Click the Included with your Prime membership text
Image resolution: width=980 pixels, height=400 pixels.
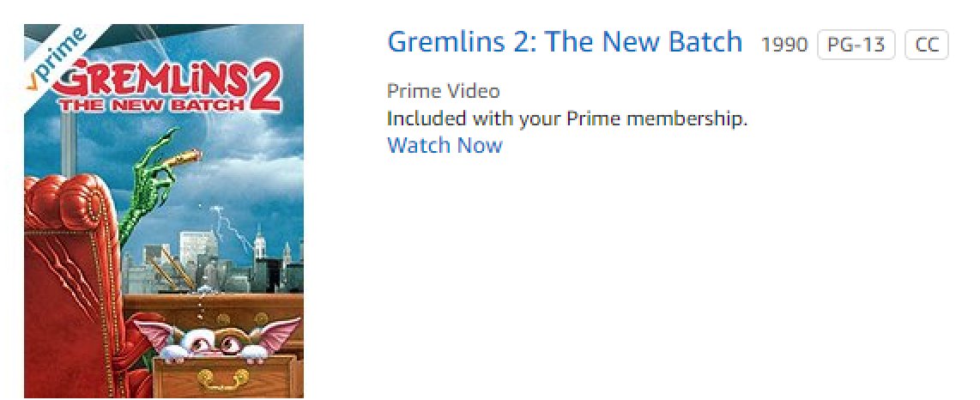click(x=567, y=118)
